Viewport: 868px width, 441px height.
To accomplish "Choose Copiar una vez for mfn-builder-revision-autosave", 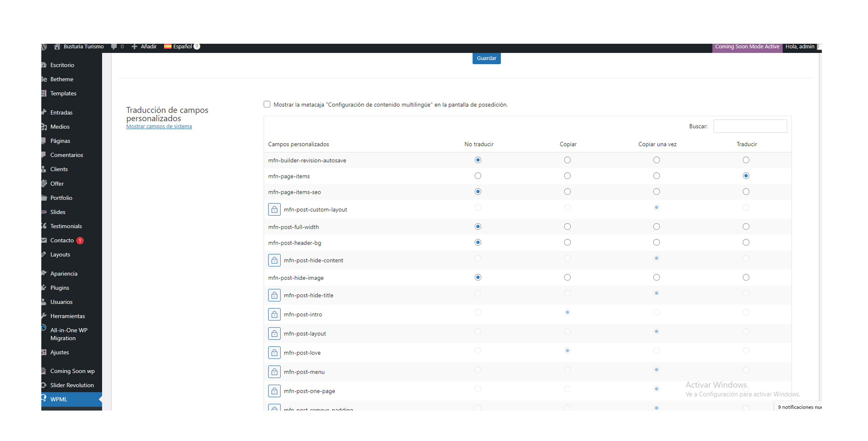I will [x=657, y=160].
